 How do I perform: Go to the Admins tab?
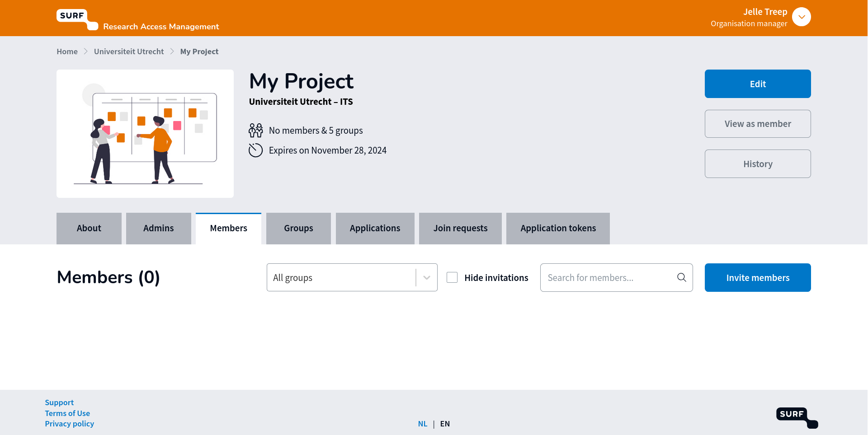tap(158, 229)
